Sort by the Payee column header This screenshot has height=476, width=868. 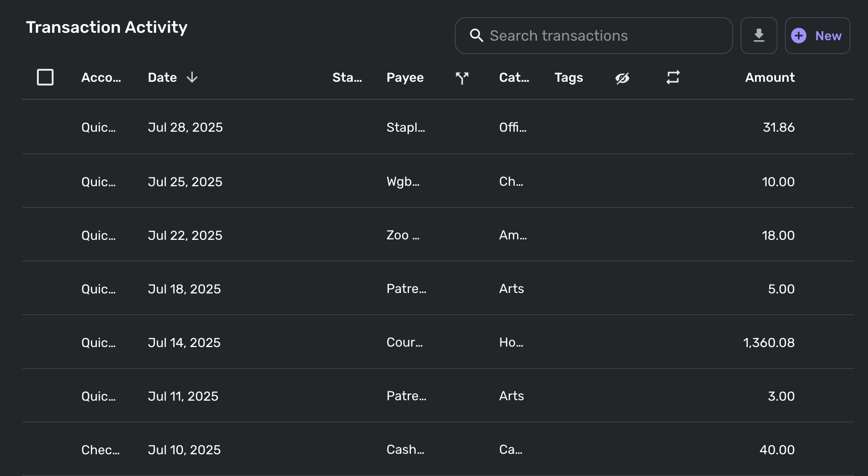pos(405,77)
